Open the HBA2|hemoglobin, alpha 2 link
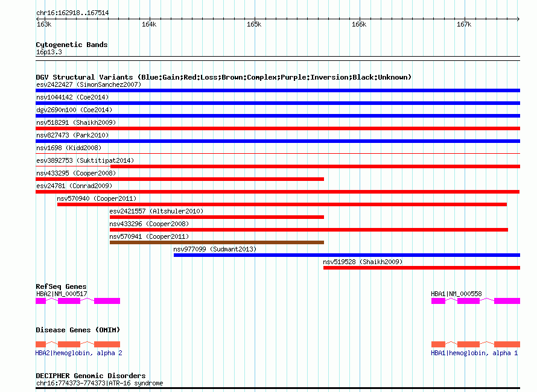 tap(79, 353)
